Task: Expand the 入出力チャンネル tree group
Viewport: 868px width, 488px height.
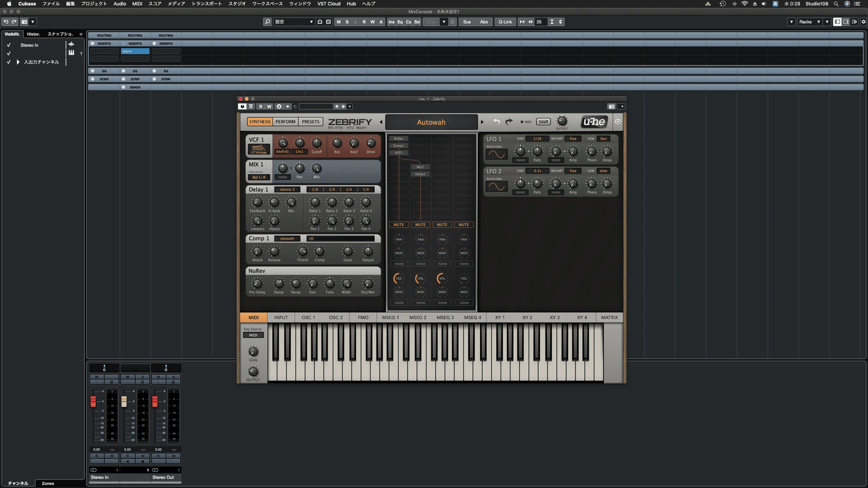Action: pyautogui.click(x=18, y=62)
